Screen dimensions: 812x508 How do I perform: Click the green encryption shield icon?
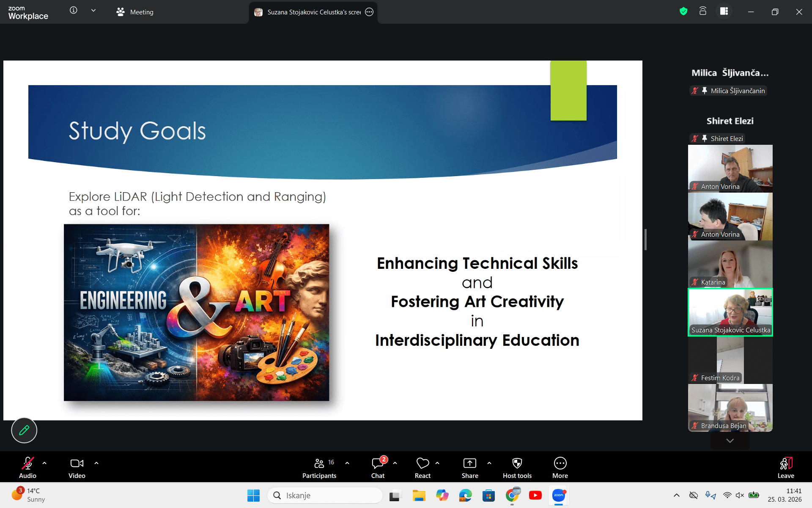click(x=683, y=11)
